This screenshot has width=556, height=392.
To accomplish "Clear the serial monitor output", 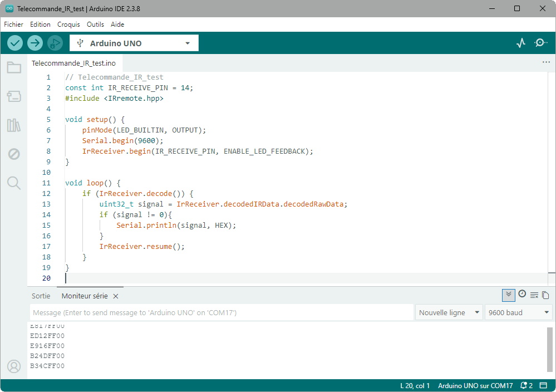I will point(534,295).
